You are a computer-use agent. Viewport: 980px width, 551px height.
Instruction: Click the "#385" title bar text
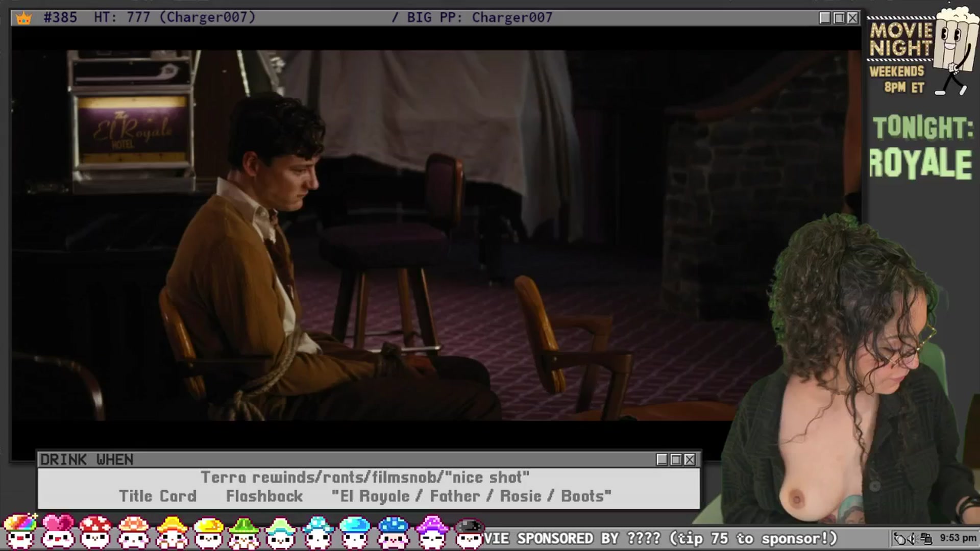point(60,17)
